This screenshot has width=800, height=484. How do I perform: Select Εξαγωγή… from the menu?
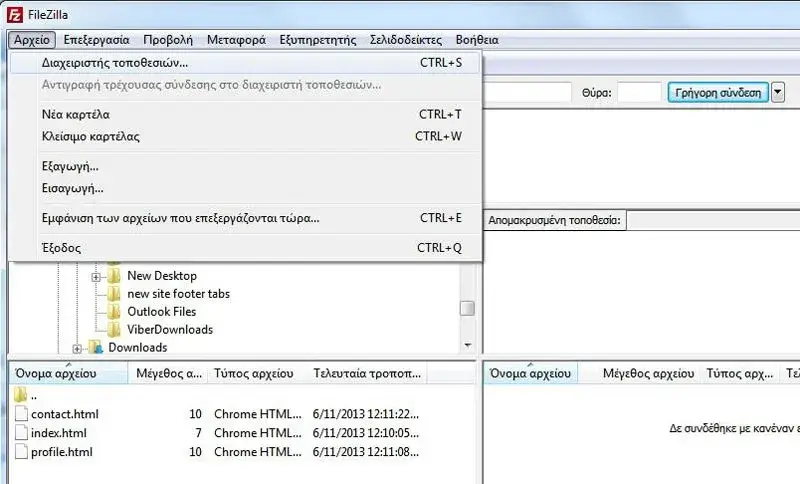click(245, 166)
